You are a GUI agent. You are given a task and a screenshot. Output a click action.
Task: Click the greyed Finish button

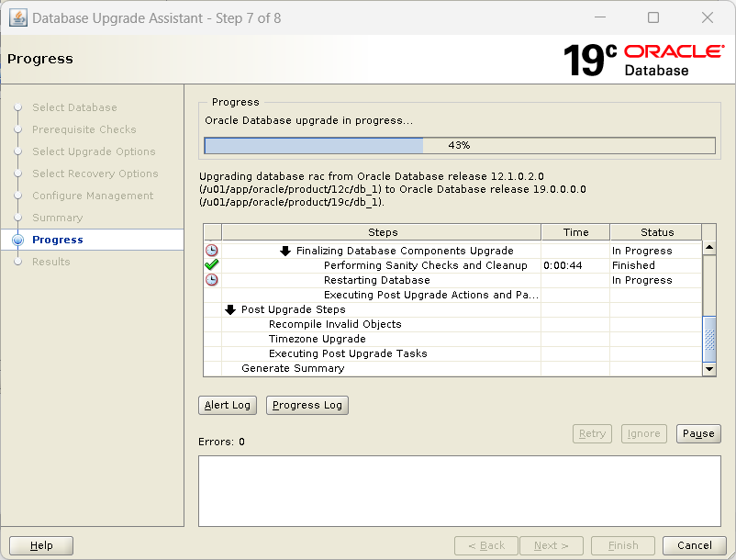tap(623, 545)
